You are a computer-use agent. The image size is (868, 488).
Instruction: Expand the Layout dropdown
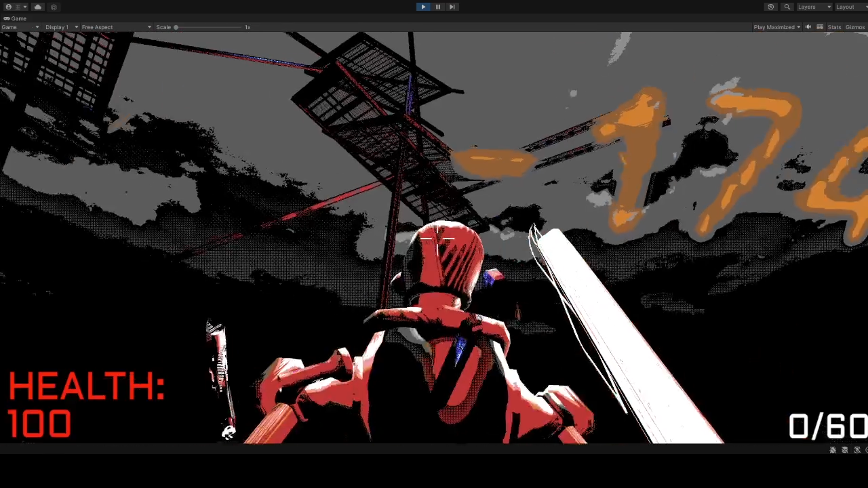[850, 7]
